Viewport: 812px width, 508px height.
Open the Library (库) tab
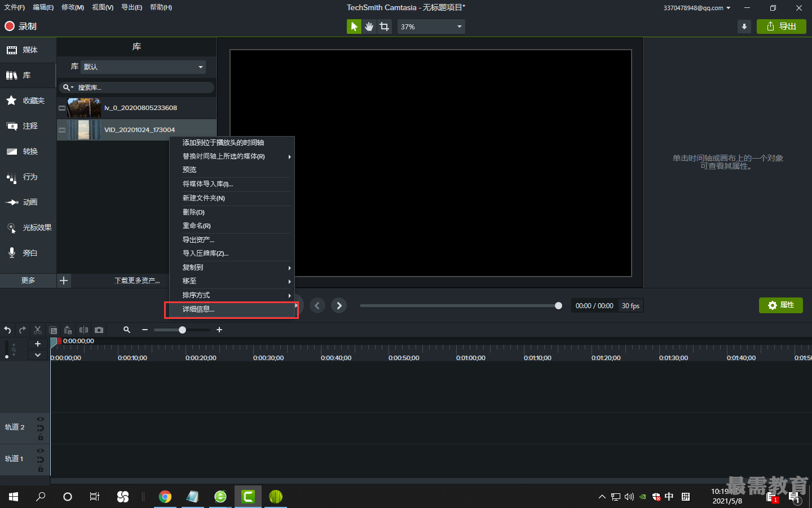[28, 75]
